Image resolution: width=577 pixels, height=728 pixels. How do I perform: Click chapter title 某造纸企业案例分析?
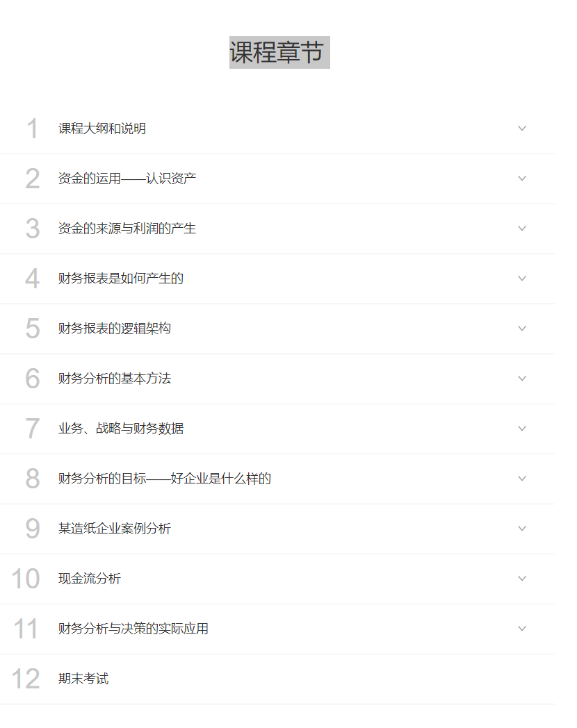[x=115, y=529]
